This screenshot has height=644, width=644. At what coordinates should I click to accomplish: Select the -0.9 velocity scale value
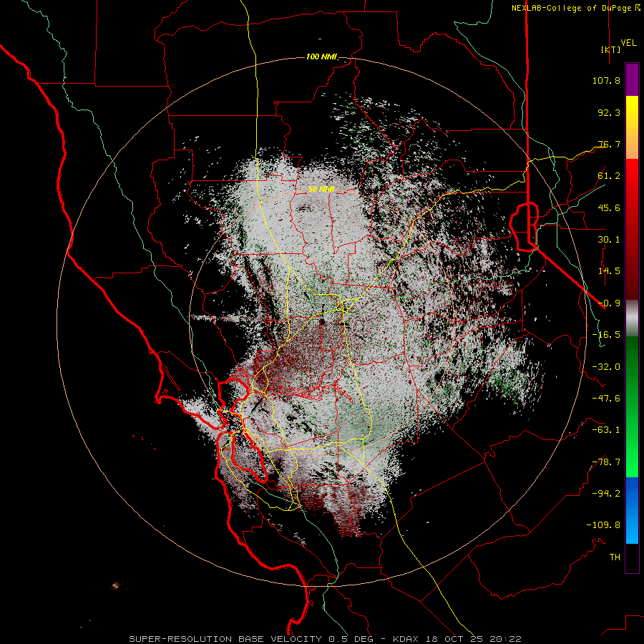[609, 303]
